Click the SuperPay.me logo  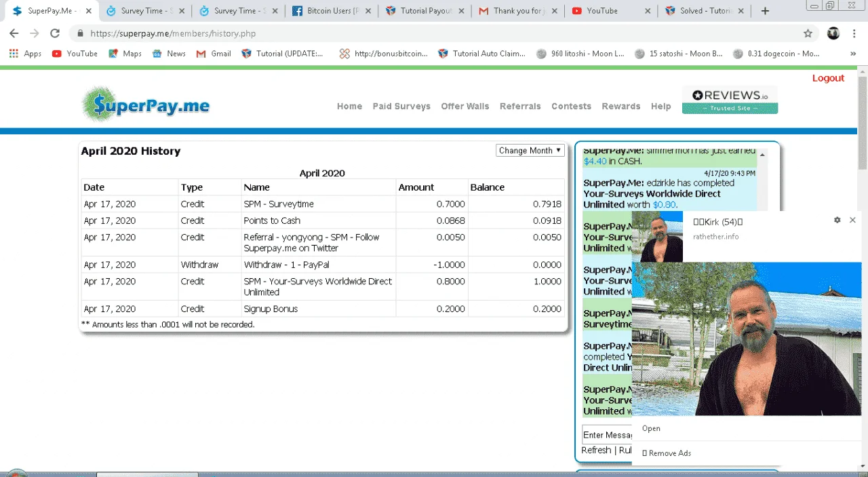tap(145, 105)
